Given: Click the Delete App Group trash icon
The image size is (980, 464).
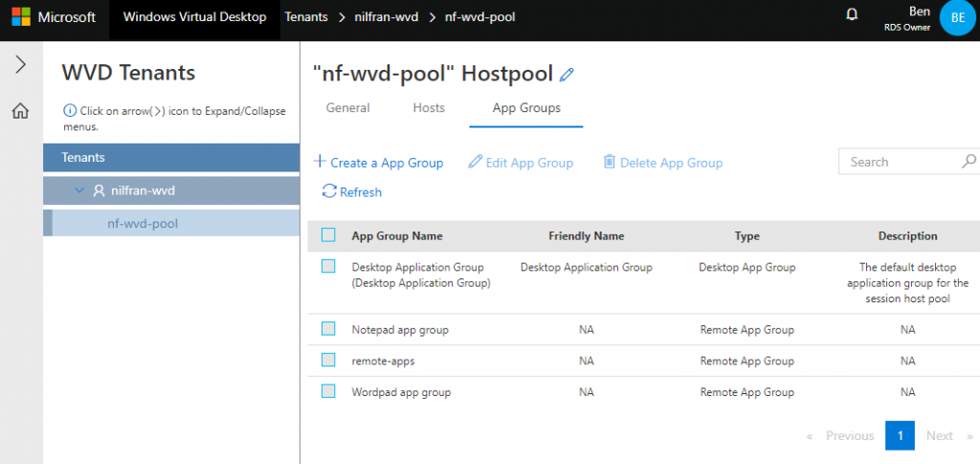Looking at the screenshot, I should coord(609,162).
